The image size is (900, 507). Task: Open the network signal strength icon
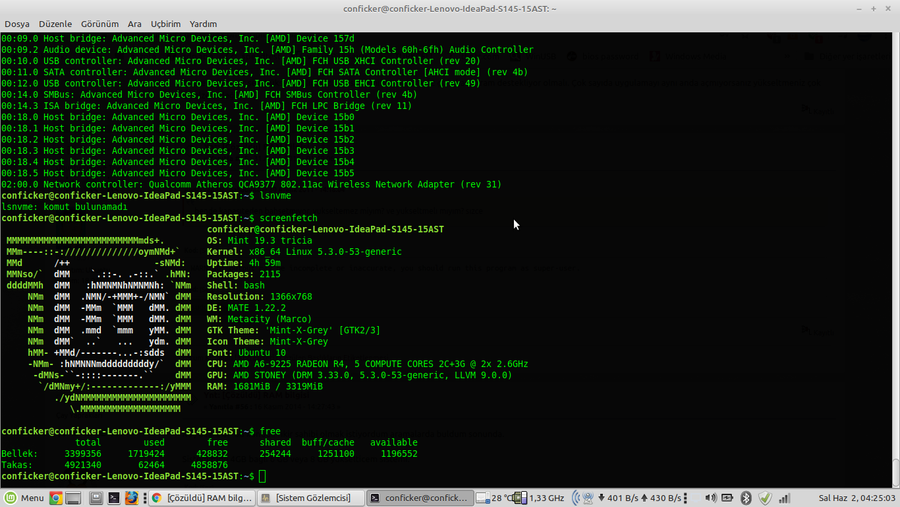(x=784, y=498)
